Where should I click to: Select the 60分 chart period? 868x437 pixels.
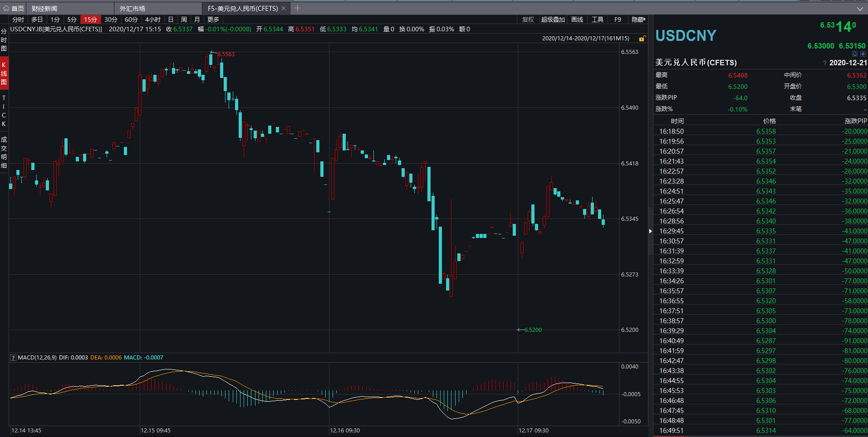[x=131, y=19]
